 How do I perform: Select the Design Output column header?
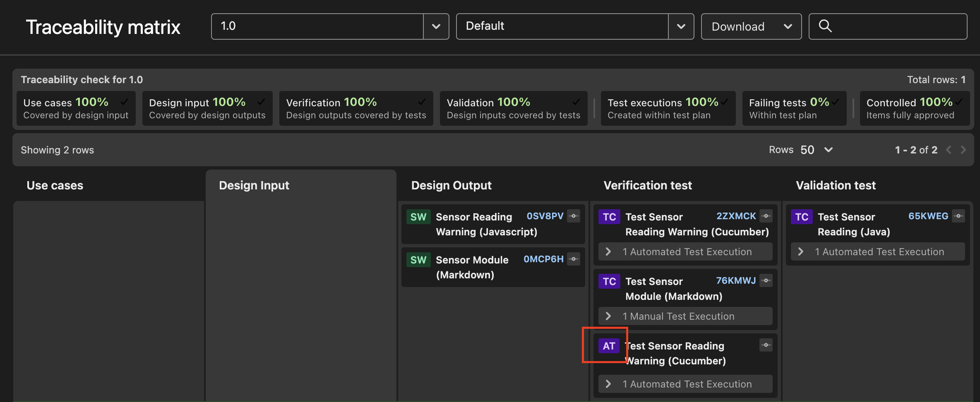452,185
